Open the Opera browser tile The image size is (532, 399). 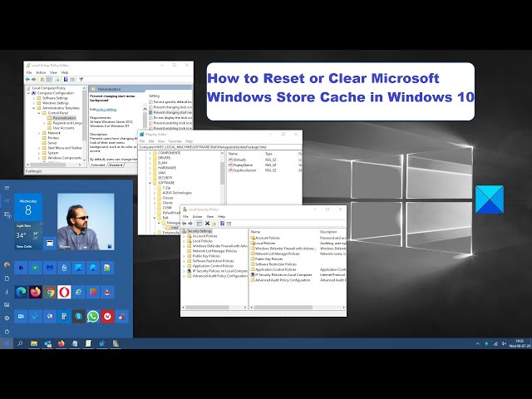pos(64,292)
